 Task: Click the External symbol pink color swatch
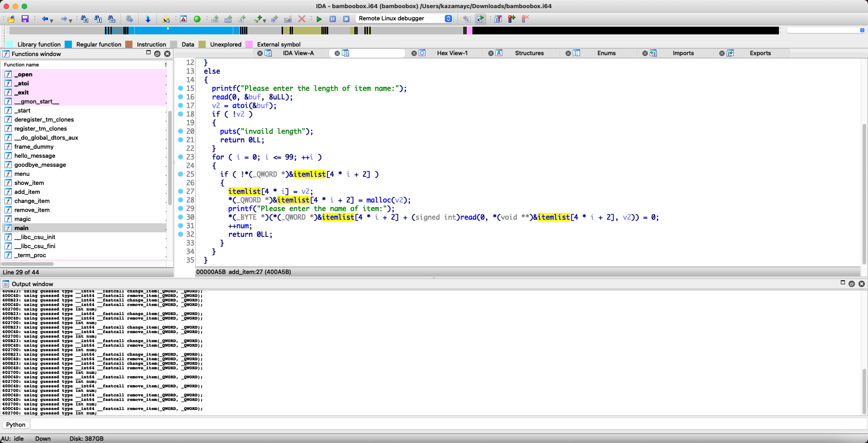coord(249,44)
